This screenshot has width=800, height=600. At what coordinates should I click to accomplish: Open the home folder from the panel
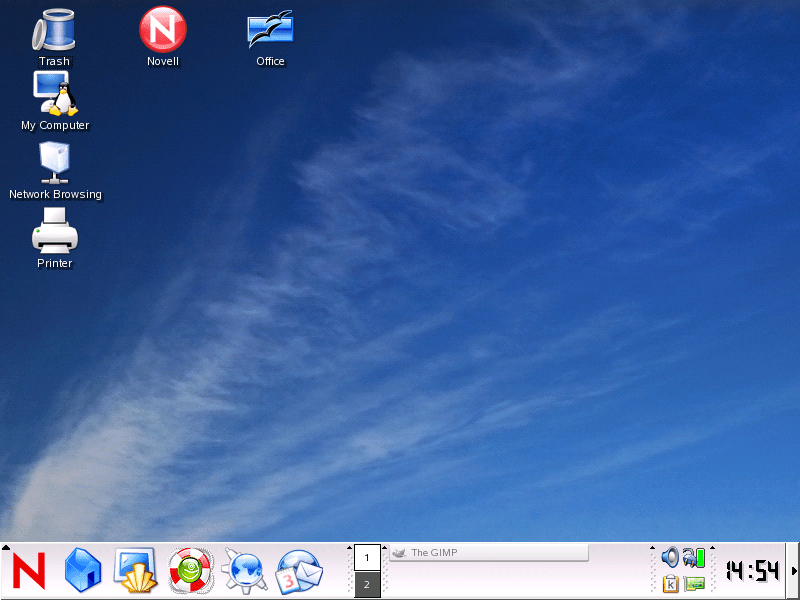(x=83, y=570)
